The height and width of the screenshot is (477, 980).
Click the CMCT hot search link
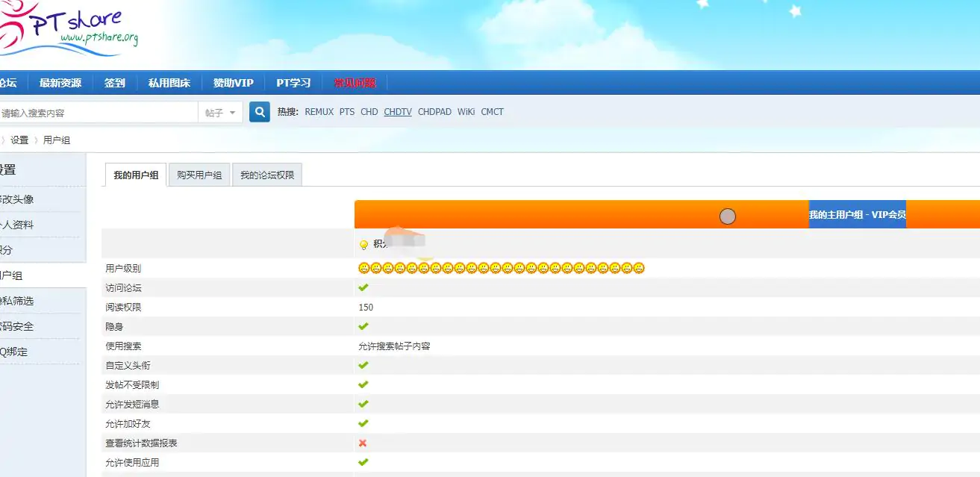tap(492, 112)
